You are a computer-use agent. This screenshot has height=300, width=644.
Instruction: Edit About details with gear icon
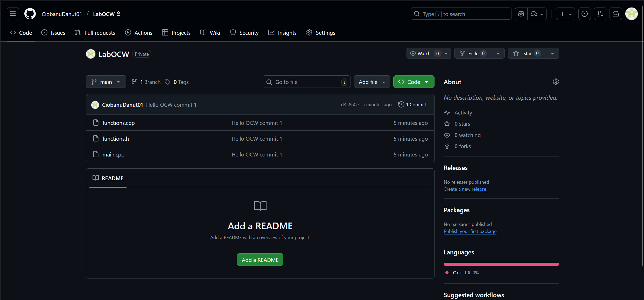556,82
